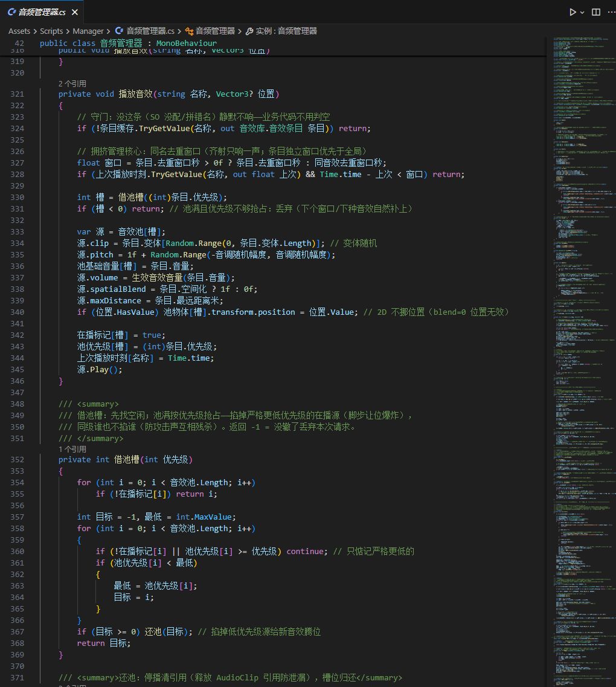Click 还池(目标) call on line 367
Image resolution: width=616 pixels, height=687 pixels.
tap(166, 632)
